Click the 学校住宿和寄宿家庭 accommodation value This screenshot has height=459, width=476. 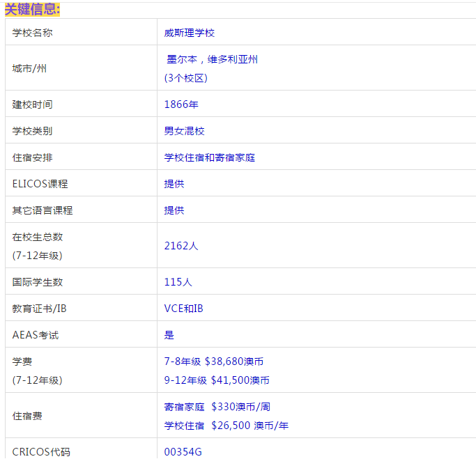click(210, 157)
